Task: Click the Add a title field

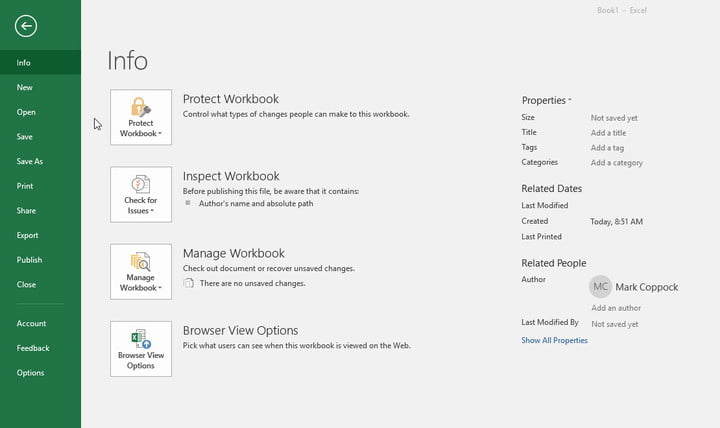Action: pos(608,133)
